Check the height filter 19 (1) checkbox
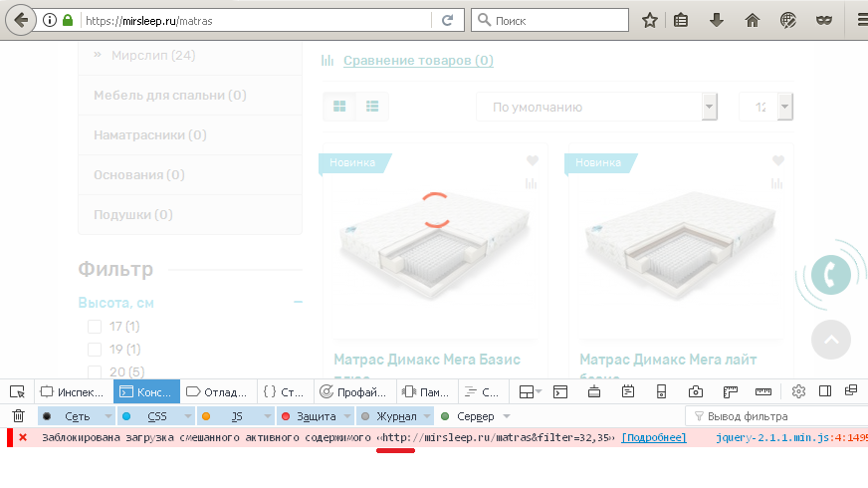The width and height of the screenshot is (868, 488). 95,350
